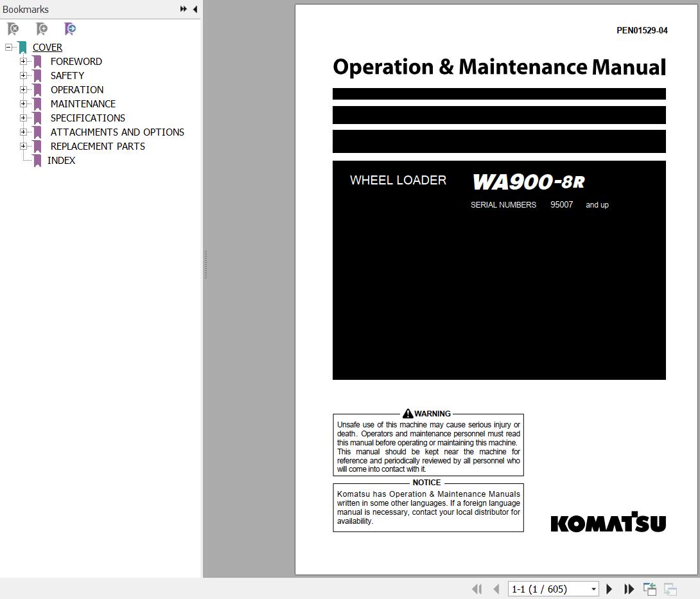The width and height of the screenshot is (700, 599).
Task: Open the page number dropdown arrow
Action: (x=594, y=589)
